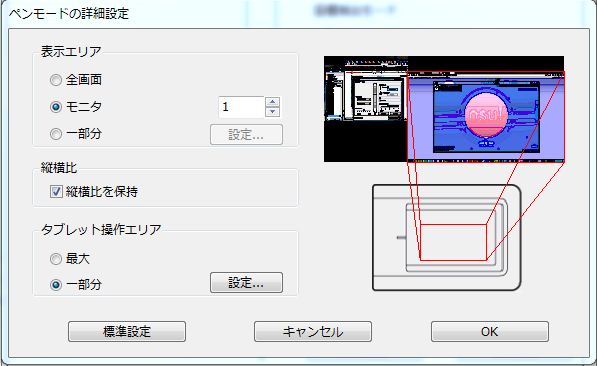Screen dimensions: 597x366
Task: Confirm with the OK button
Action: [x=490, y=331]
